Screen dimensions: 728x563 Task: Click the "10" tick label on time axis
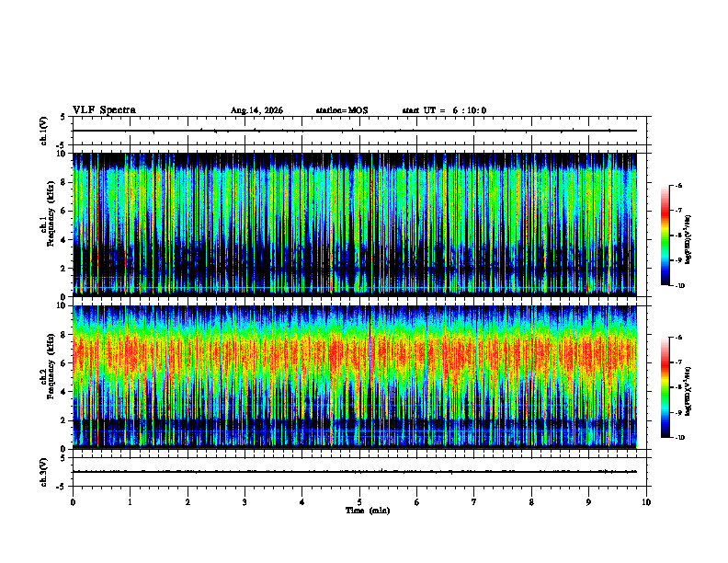coord(646,502)
